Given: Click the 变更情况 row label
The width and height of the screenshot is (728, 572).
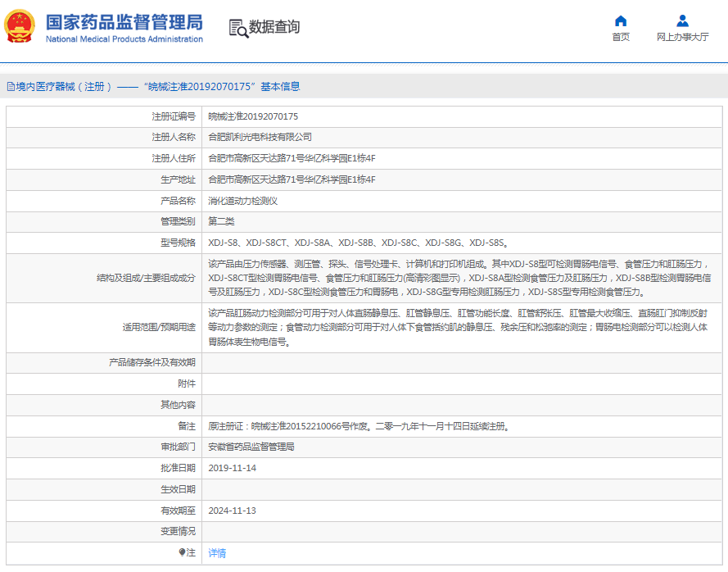Looking at the screenshot, I should click(178, 531).
